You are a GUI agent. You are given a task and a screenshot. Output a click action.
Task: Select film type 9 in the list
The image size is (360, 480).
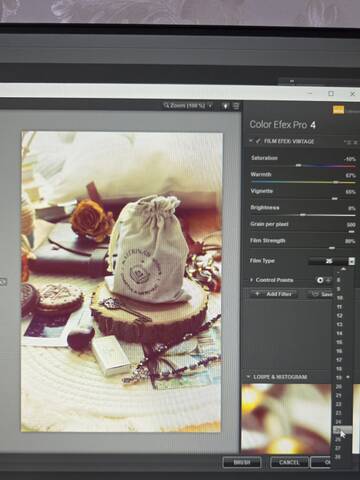click(x=339, y=289)
